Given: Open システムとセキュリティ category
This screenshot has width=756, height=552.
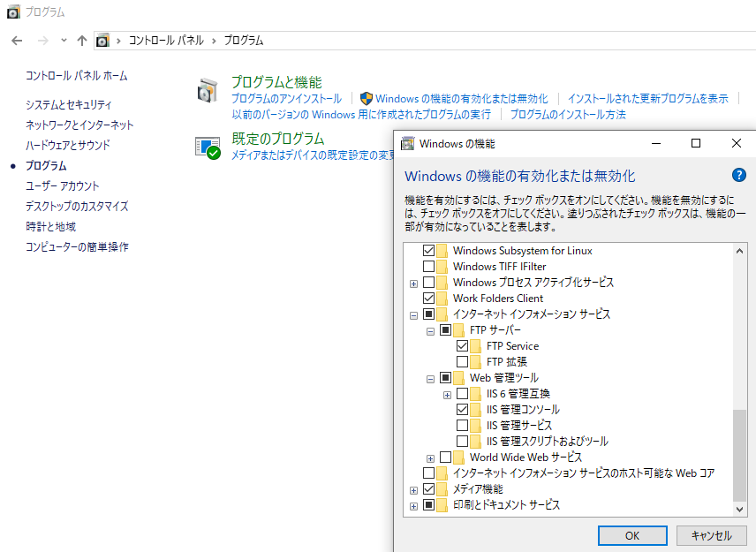Looking at the screenshot, I should pyautogui.click(x=69, y=104).
